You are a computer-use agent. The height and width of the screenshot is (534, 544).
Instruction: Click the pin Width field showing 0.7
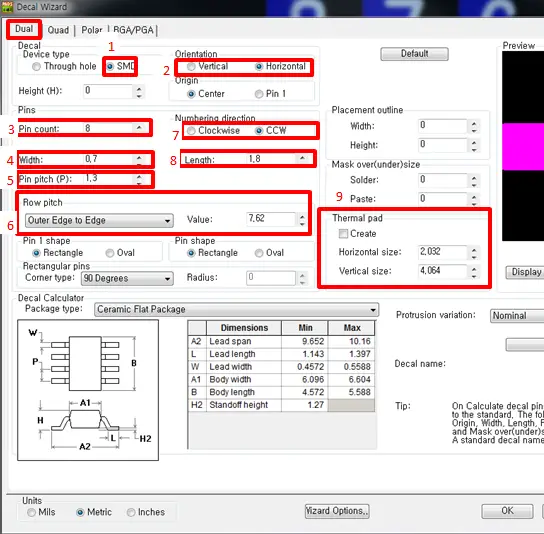(x=108, y=159)
